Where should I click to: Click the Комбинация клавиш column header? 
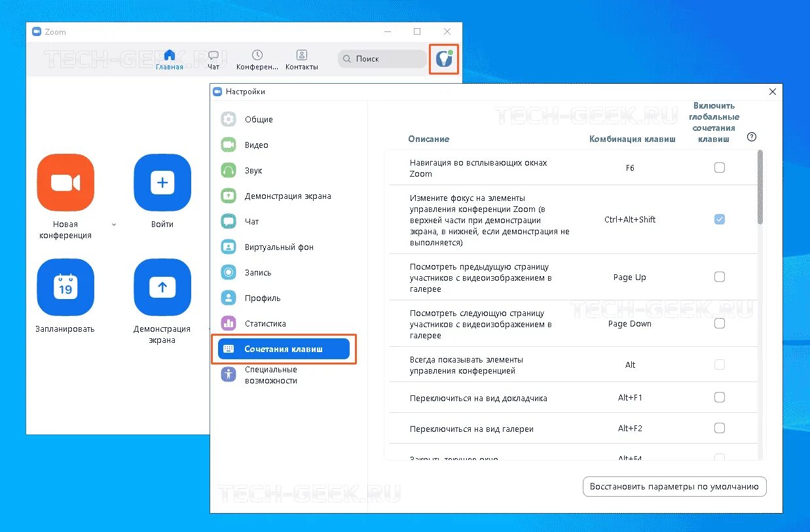pyautogui.click(x=633, y=139)
